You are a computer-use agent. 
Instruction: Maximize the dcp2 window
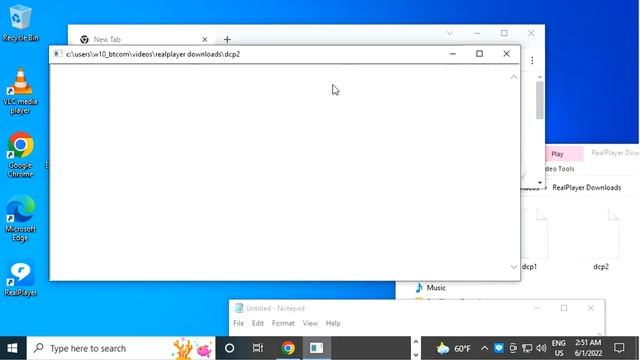pyautogui.click(x=480, y=54)
